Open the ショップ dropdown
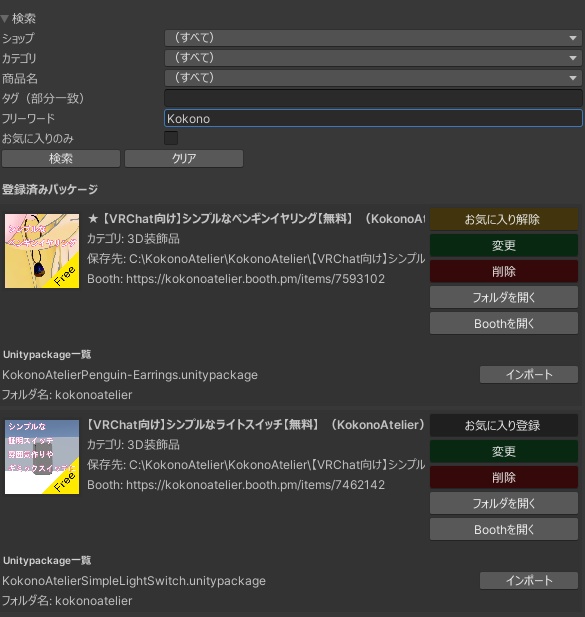Image resolution: width=585 pixels, height=617 pixels. (x=373, y=38)
